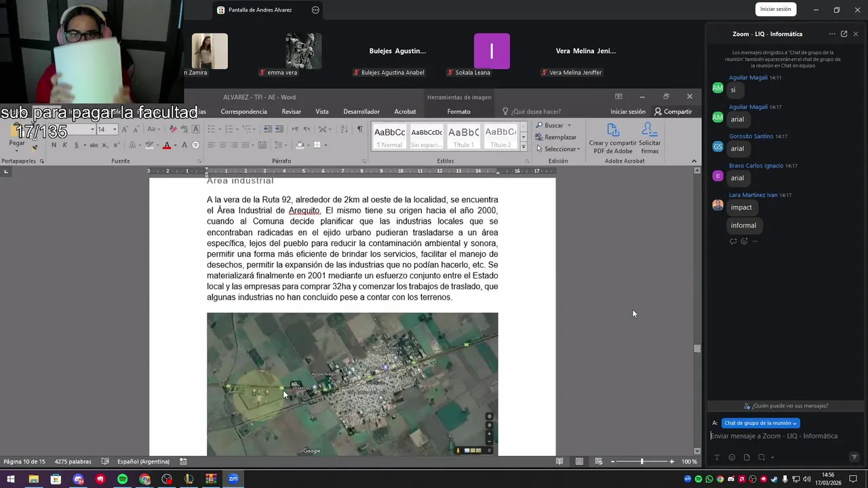Zoom out with minus icon in status bar

pos(612,462)
